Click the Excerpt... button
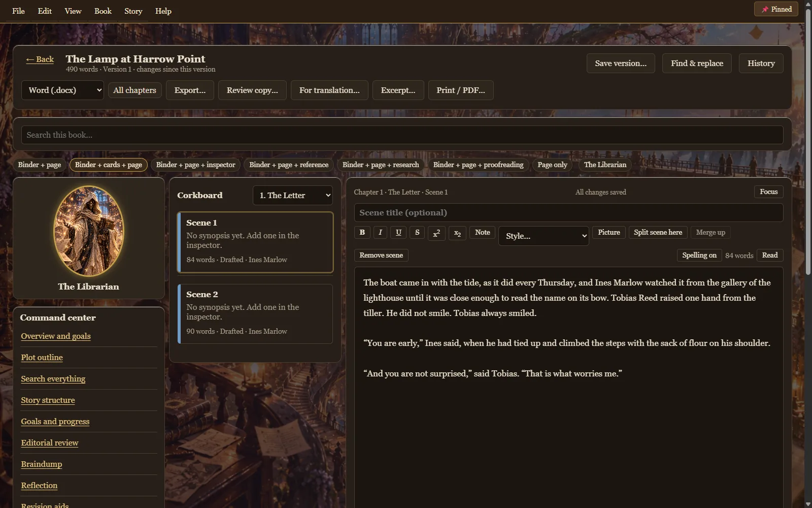This screenshot has width=812, height=508. [398, 90]
